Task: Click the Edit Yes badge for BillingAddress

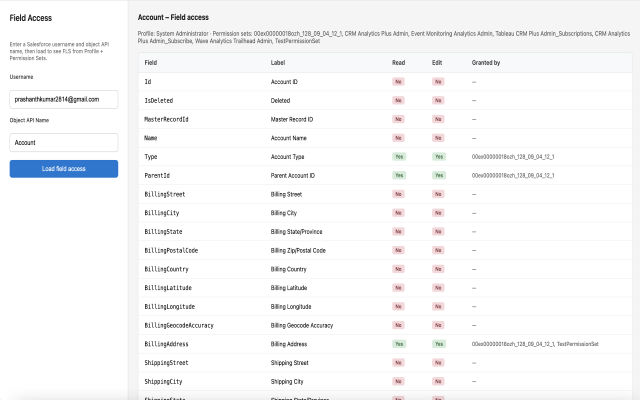Action: tap(439, 344)
